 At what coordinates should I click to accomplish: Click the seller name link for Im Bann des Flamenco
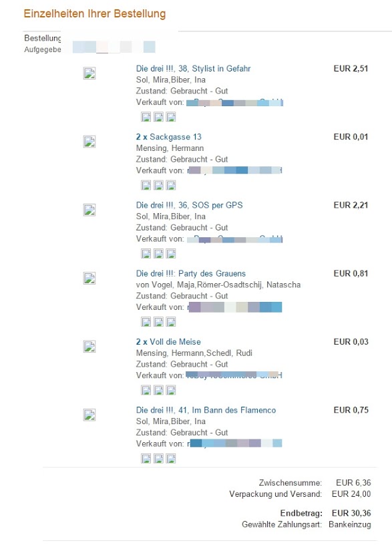tap(235, 443)
